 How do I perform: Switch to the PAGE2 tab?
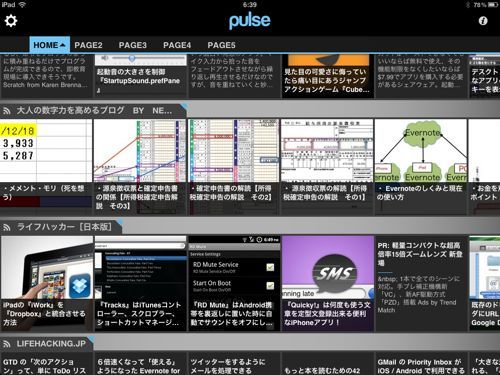point(88,45)
